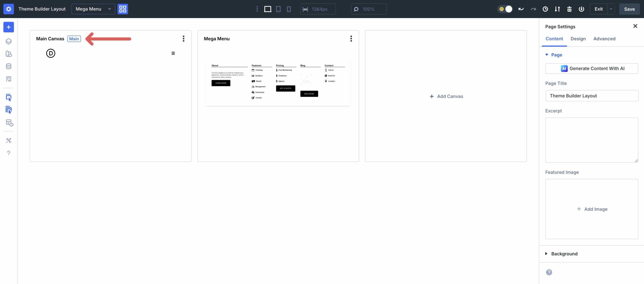Click the undo arrow icon

coord(521,9)
